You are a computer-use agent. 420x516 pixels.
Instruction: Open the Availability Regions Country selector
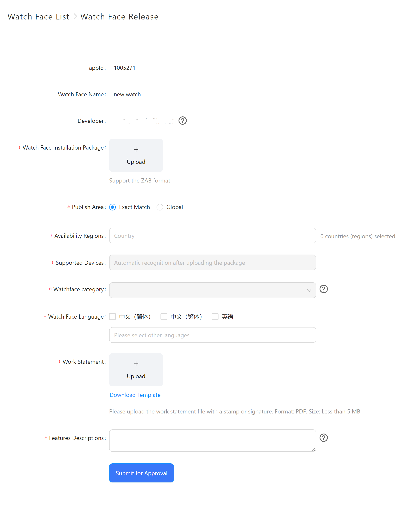coord(212,236)
